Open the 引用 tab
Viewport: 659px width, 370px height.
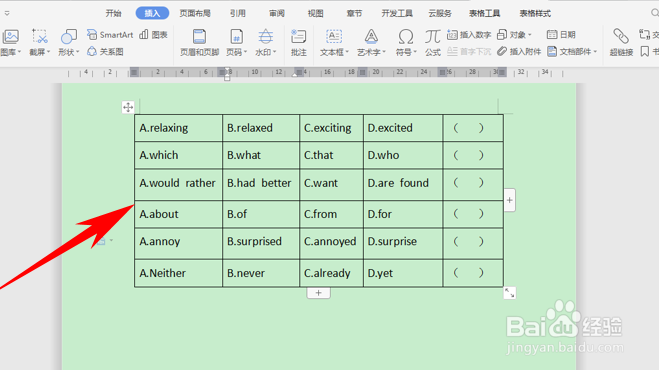[x=238, y=13]
